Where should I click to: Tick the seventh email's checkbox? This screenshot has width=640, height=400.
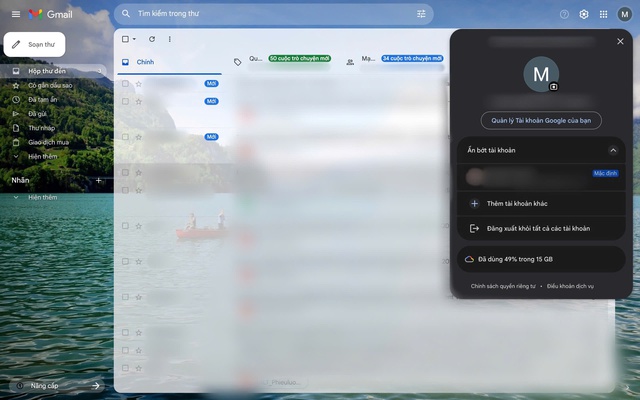click(x=125, y=261)
